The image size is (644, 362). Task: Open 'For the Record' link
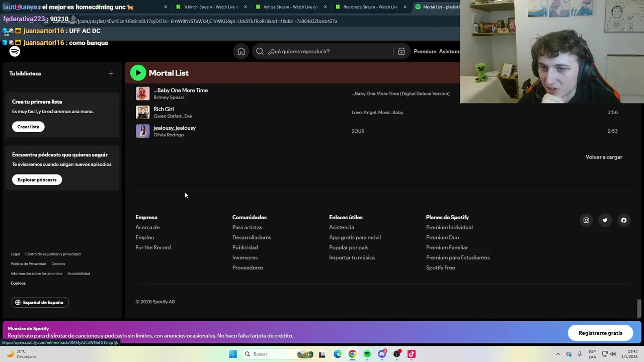(153, 247)
